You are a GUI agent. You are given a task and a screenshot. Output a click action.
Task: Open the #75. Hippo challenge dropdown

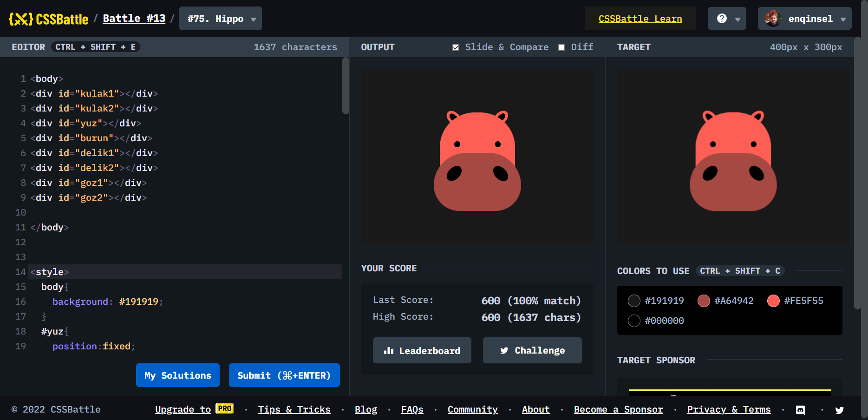(x=220, y=18)
